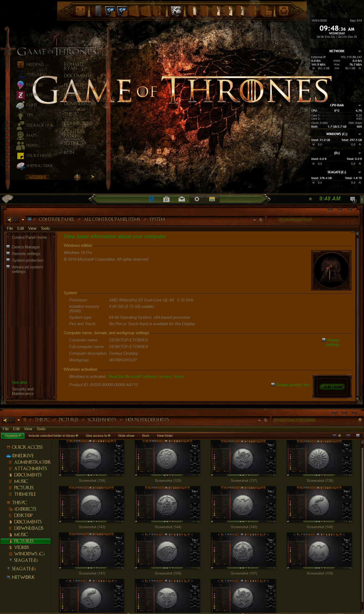
Task: Open recent locations arrow in Control Panel
Action: click(x=23, y=220)
